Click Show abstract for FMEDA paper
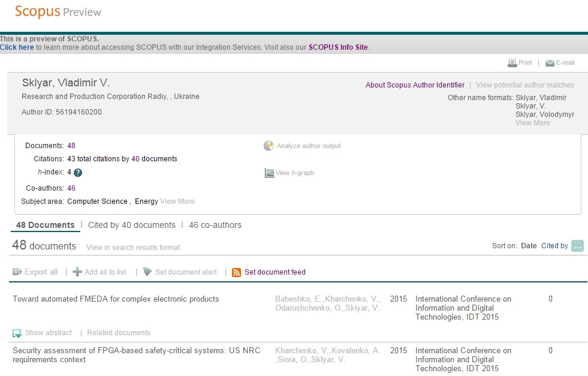 pyautogui.click(x=49, y=333)
